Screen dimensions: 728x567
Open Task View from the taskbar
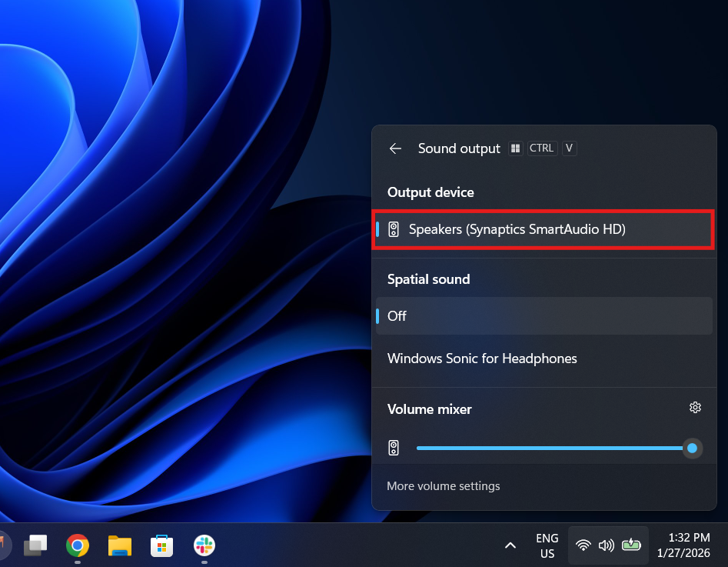point(35,545)
